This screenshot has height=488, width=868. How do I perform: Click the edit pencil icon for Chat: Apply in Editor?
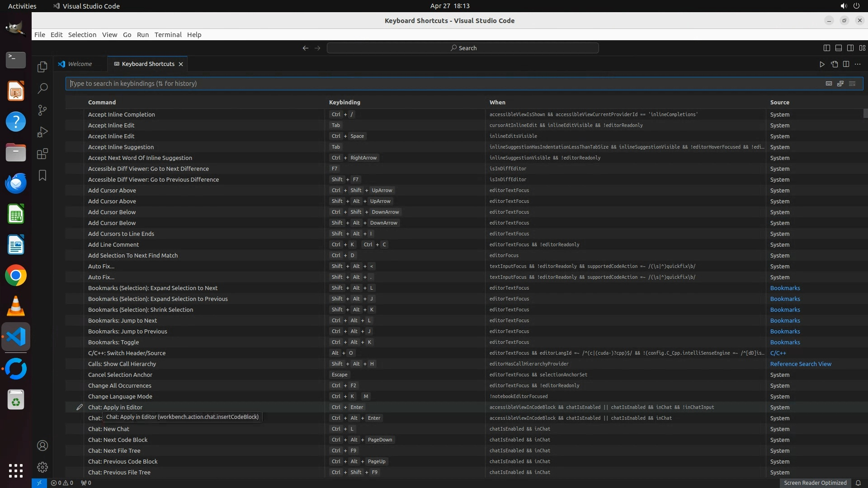coord(80,407)
